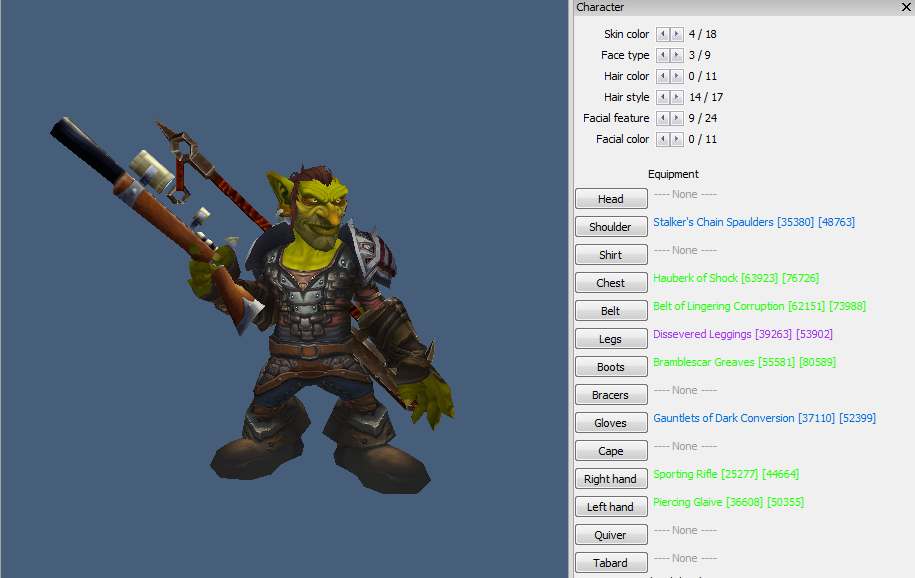Click previous Face type arrow

(662, 55)
